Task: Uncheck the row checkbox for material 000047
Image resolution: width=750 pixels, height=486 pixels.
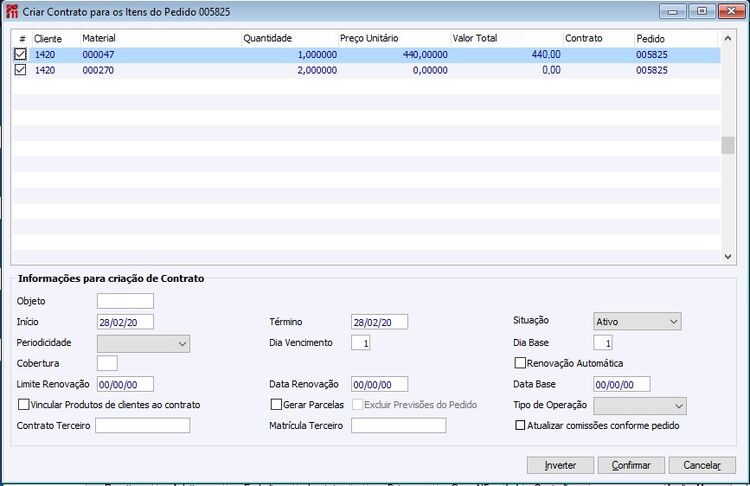Action: pos(20,55)
